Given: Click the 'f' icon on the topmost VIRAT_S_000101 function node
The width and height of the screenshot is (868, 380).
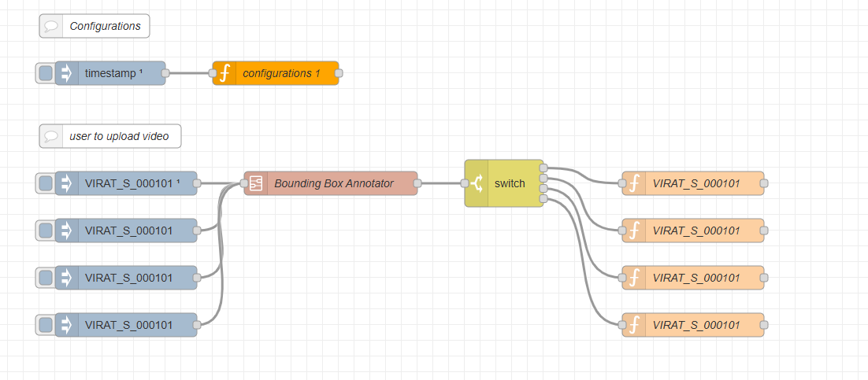Looking at the screenshot, I should 634,183.
